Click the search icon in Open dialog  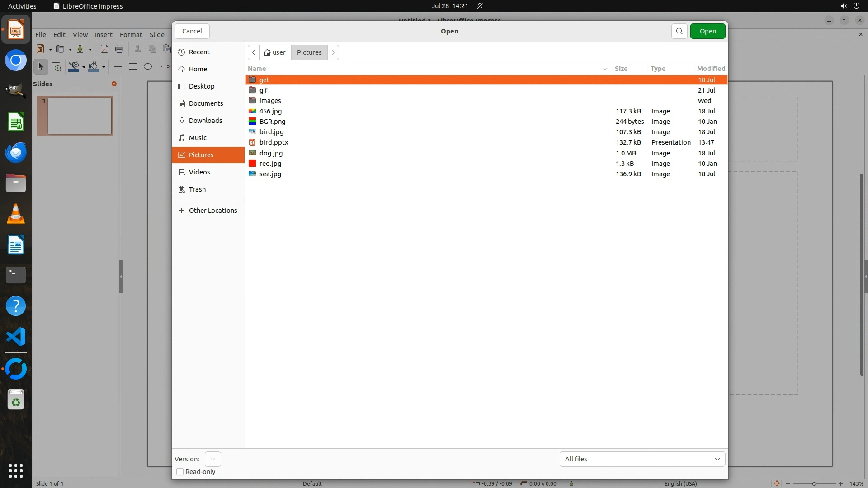679,31
